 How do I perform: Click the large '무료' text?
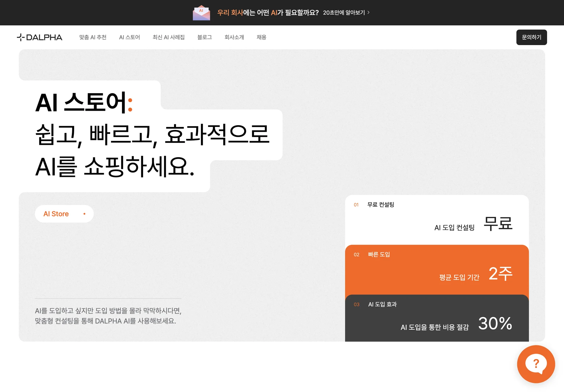[x=498, y=223]
